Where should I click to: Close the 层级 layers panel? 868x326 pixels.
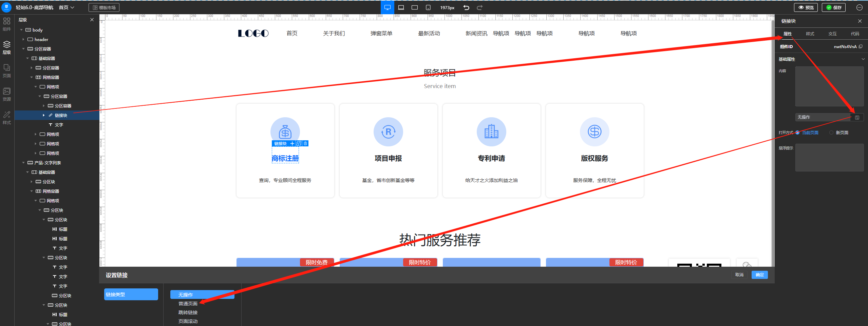[92, 20]
